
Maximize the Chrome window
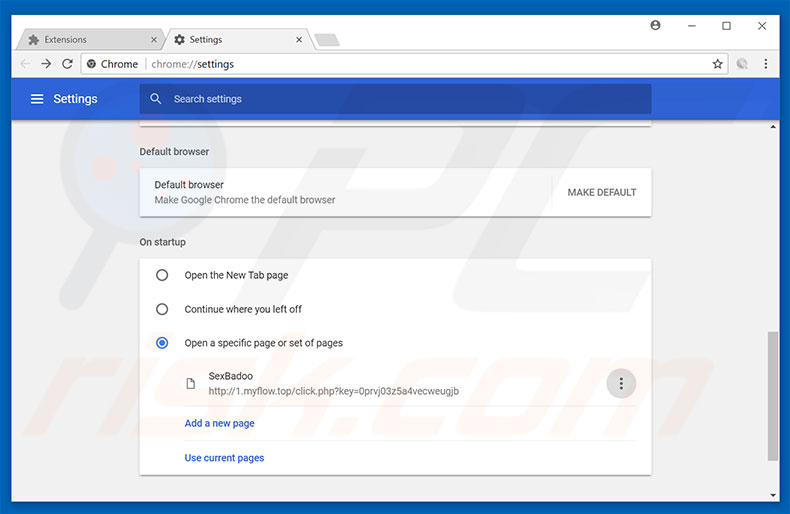click(x=727, y=26)
